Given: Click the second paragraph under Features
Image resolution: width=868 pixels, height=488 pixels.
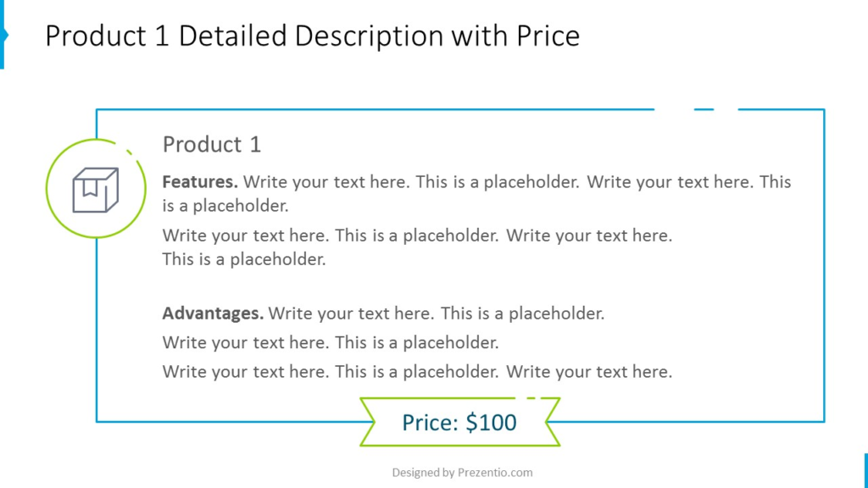Looking at the screenshot, I should coord(417,247).
